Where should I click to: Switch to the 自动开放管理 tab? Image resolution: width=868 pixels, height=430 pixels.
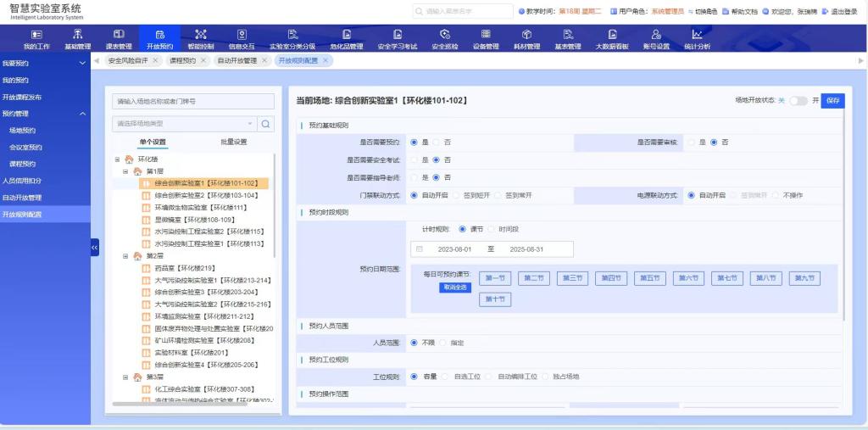click(236, 61)
